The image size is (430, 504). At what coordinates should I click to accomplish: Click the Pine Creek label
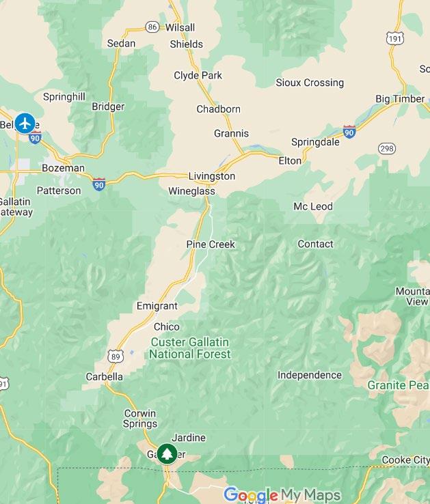(211, 244)
